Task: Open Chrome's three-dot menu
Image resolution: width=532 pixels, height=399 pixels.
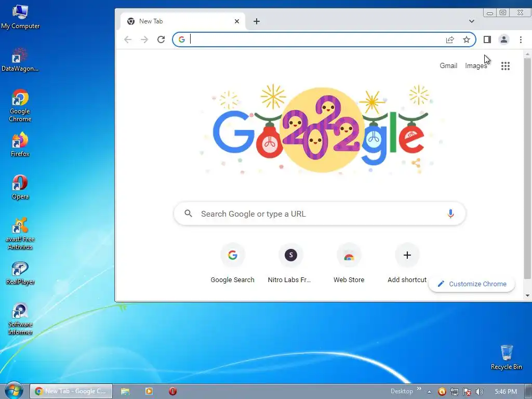Action: [x=521, y=39]
